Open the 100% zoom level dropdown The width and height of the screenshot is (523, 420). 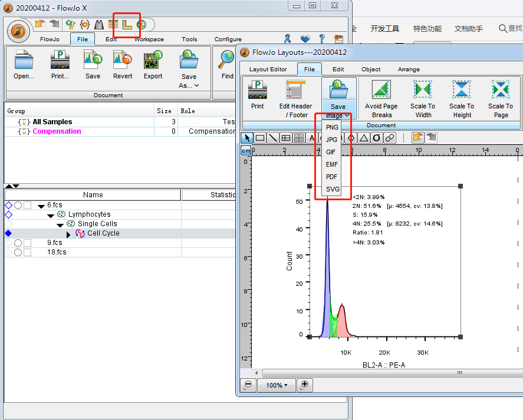coord(277,385)
